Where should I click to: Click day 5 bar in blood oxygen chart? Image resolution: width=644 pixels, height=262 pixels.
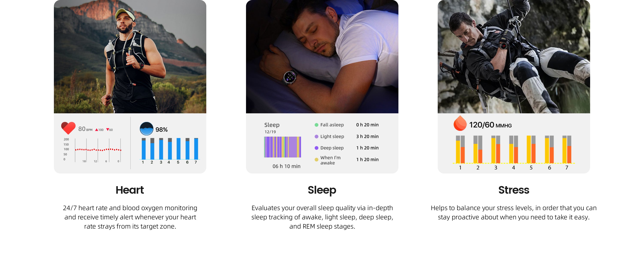179,149
